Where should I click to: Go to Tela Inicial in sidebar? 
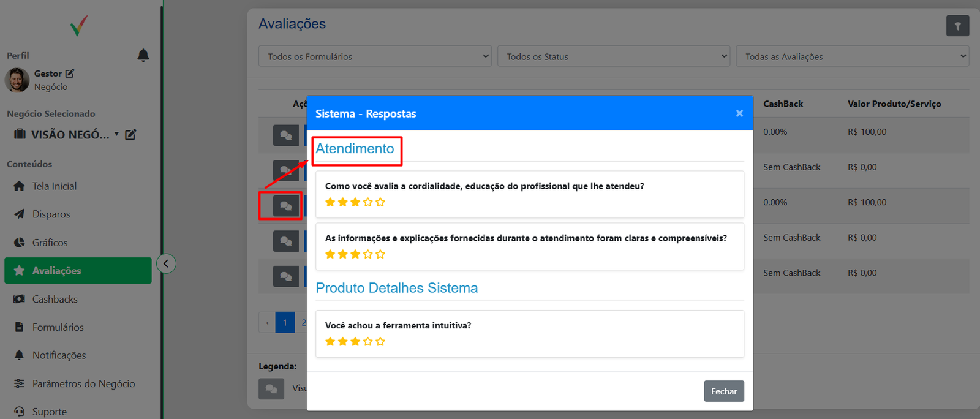[x=54, y=186]
